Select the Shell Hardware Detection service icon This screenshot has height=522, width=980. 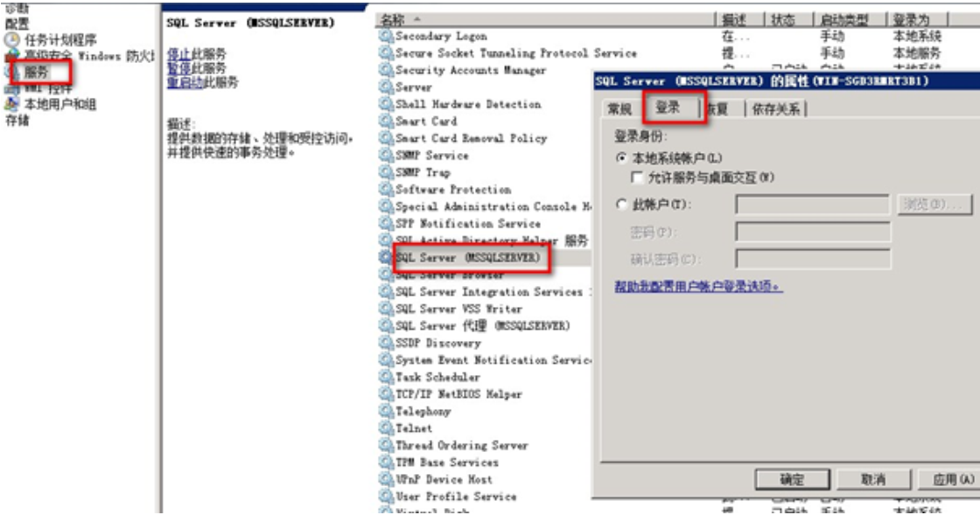point(386,104)
